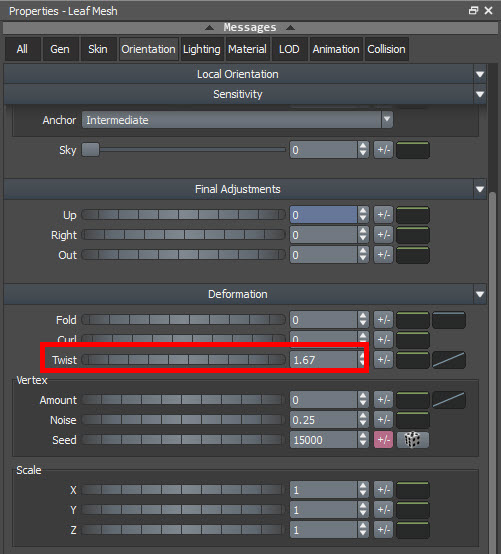Toggle the Vertex Amount +/- button

point(383,400)
